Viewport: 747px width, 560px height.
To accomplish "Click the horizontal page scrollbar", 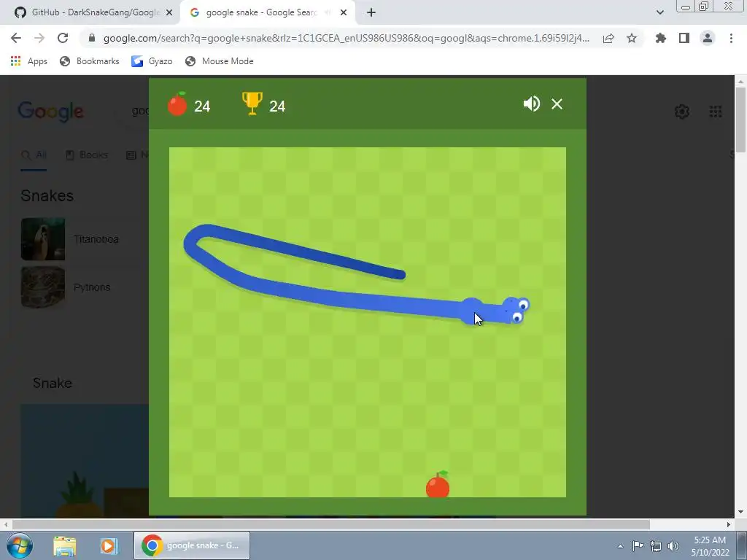I will 330,525.
